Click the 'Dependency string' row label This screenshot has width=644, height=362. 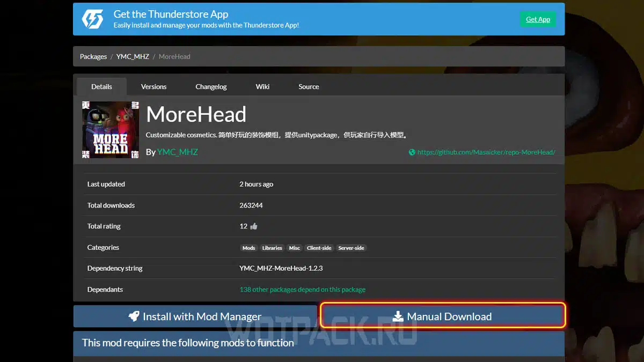[x=115, y=268]
